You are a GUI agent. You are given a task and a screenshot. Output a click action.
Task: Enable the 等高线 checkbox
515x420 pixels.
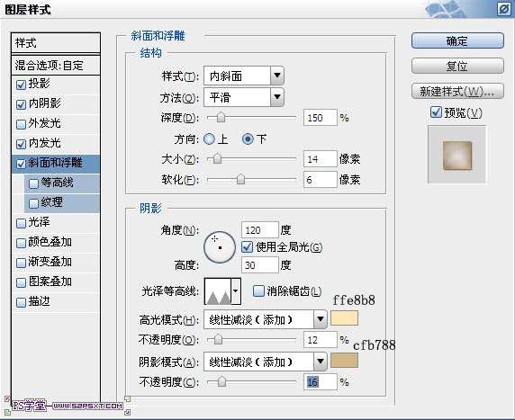click(33, 183)
